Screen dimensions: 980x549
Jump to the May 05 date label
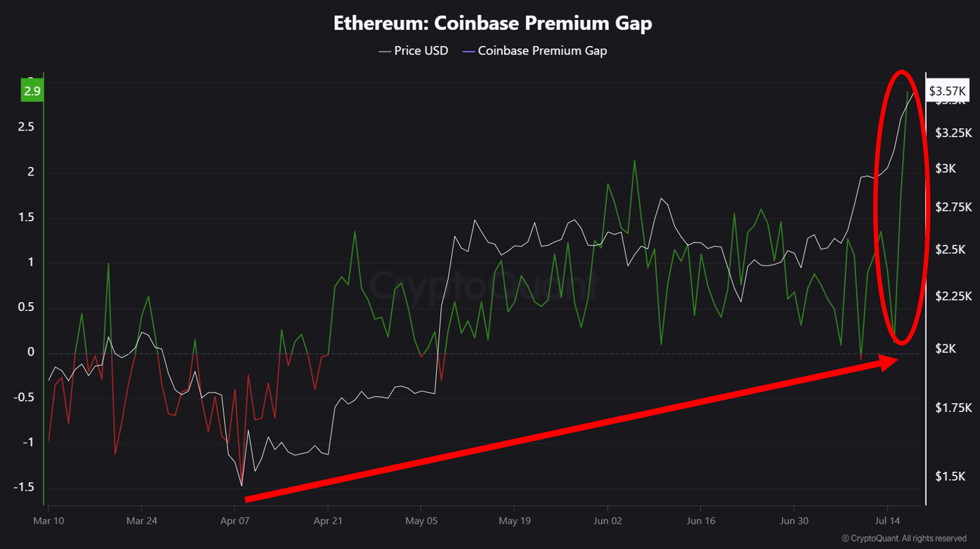[421, 521]
